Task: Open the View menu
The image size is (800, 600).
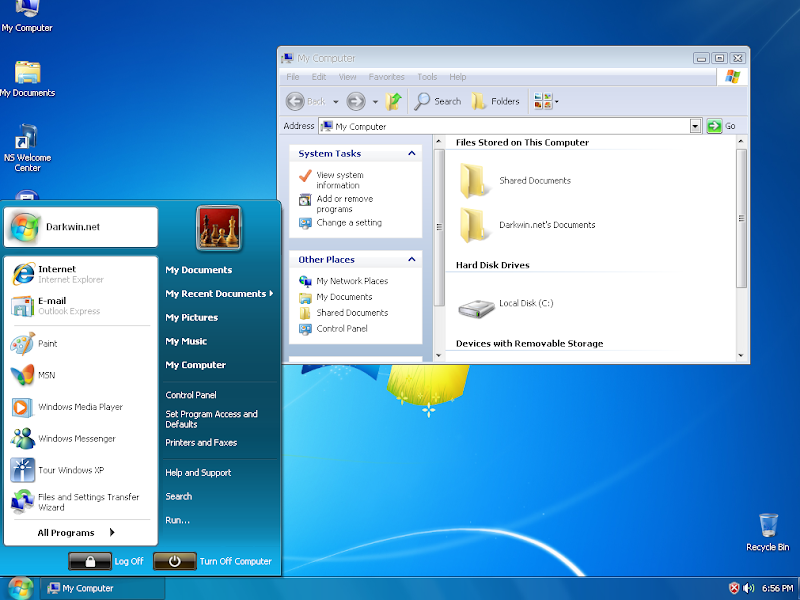Action: click(x=347, y=76)
